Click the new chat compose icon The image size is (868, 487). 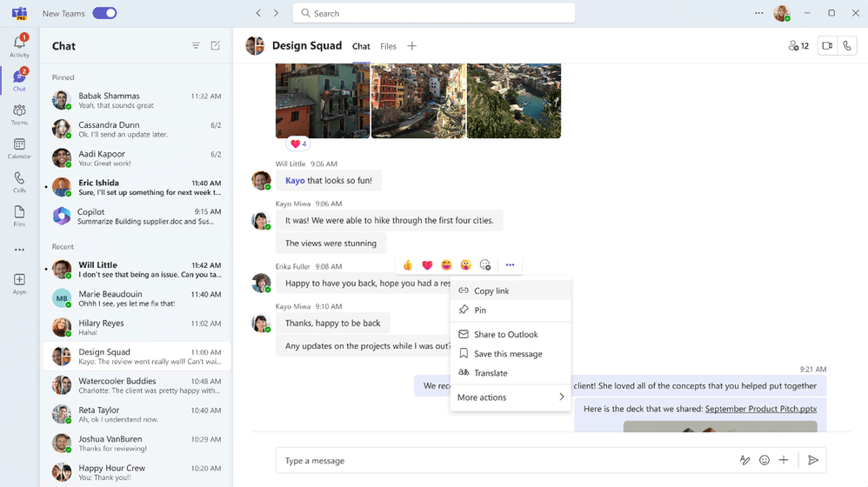click(x=216, y=46)
